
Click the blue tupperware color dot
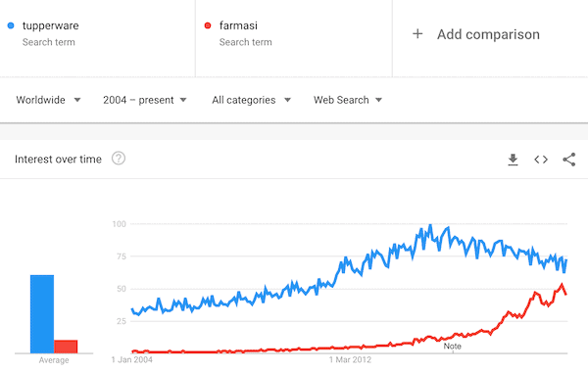pos(11,25)
